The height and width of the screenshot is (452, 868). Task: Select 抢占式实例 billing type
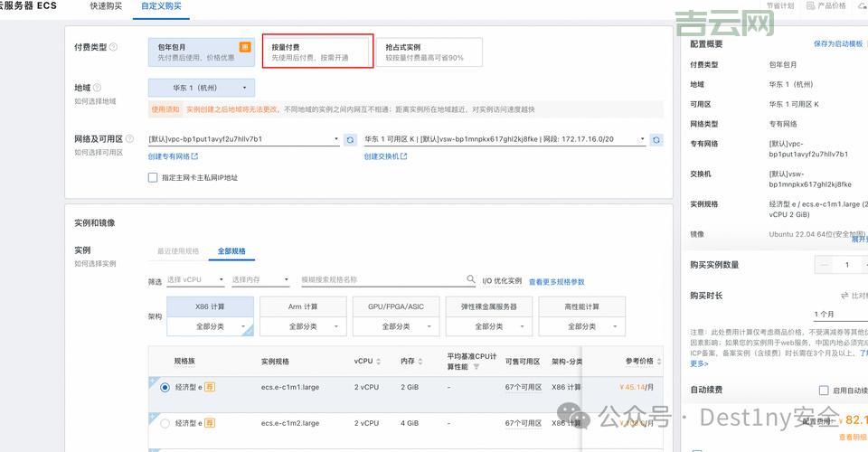click(429, 52)
